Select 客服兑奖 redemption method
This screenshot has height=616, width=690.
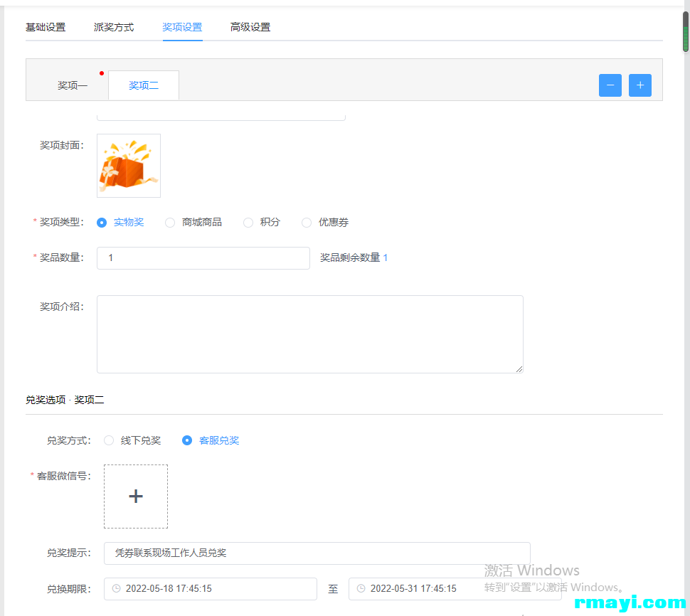(187, 440)
